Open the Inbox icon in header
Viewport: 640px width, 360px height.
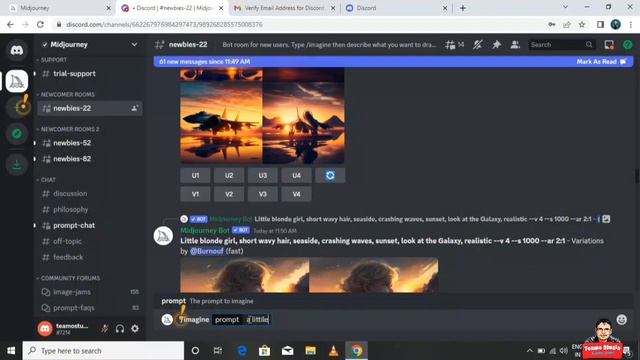(x=609, y=44)
